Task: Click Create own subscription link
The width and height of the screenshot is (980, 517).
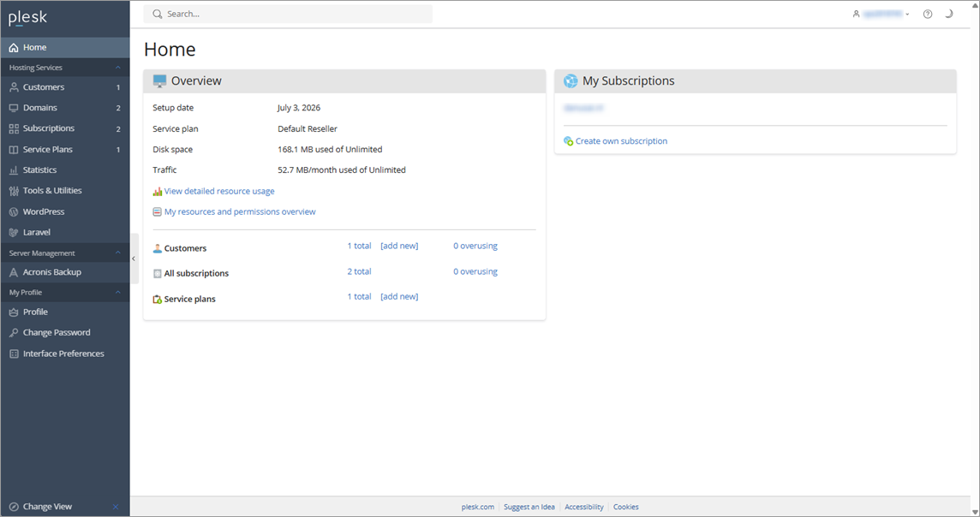Action: click(x=621, y=141)
